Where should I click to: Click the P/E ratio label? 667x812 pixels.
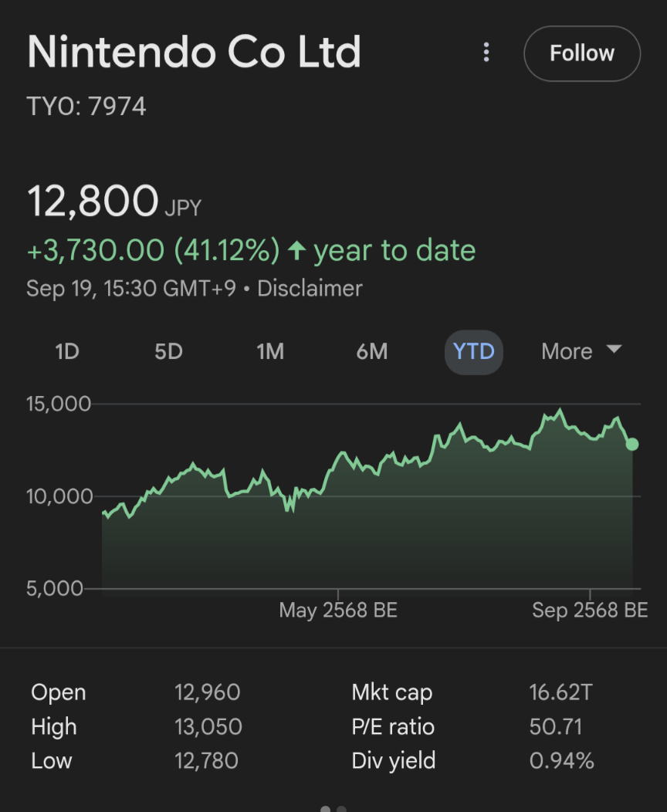(x=393, y=726)
